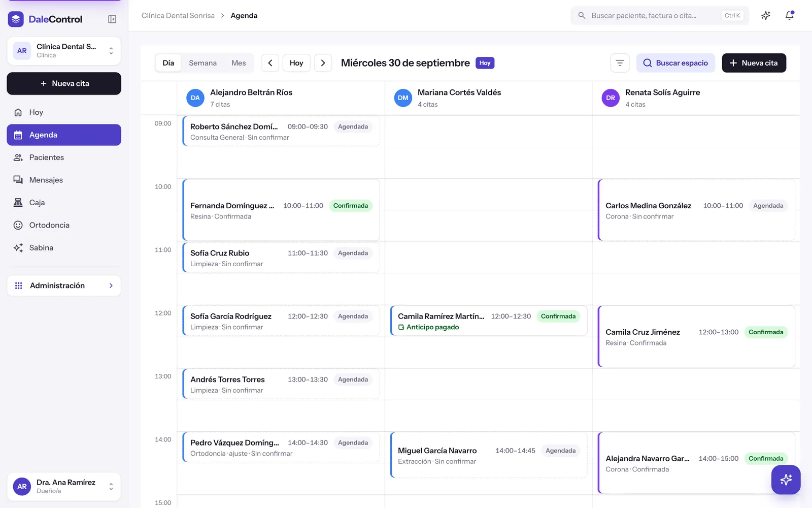Switch to Semana view
Screen dimensions: 812x508
(202, 63)
